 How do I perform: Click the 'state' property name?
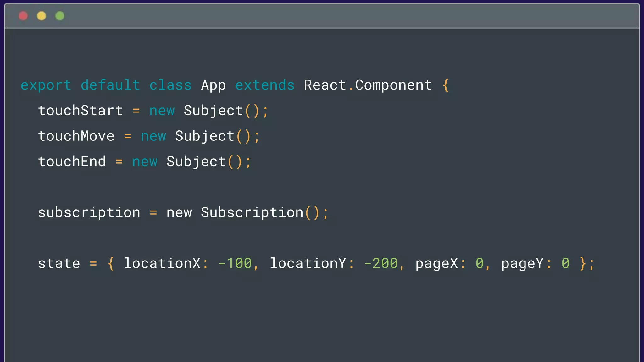tap(59, 263)
